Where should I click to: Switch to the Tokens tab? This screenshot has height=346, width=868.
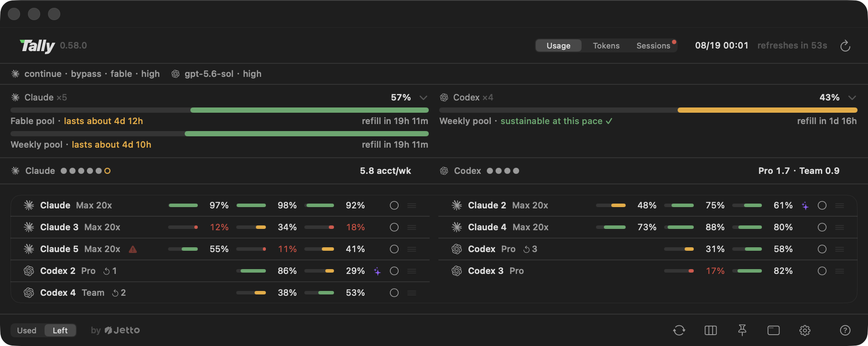[606, 45]
